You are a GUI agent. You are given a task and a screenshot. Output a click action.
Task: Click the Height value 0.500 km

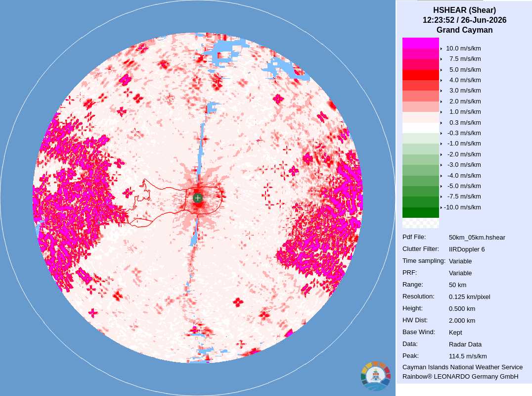462,309
